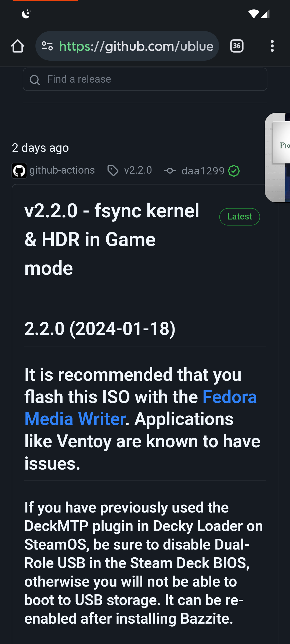Tap the commit icon beside daa1299
The image size is (290, 644).
pyautogui.click(x=170, y=171)
